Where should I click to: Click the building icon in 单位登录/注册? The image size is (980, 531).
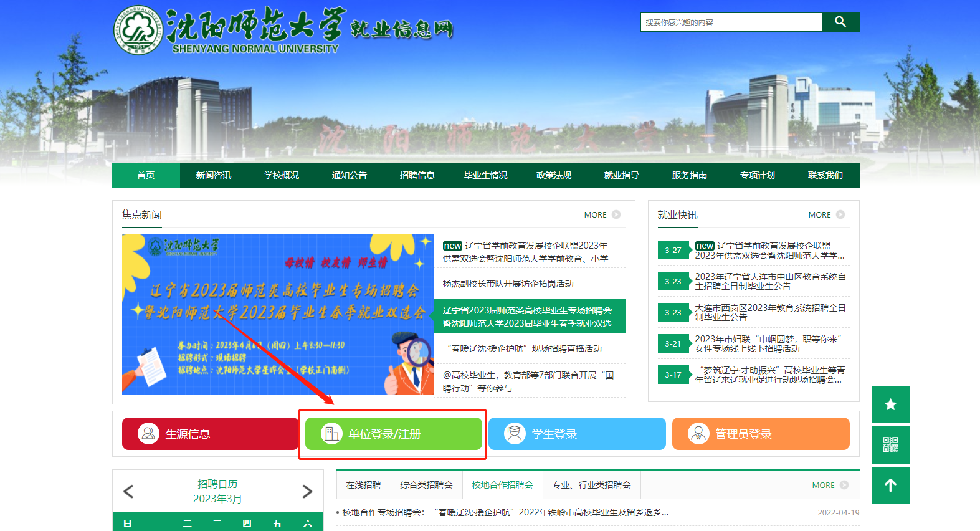coord(331,433)
